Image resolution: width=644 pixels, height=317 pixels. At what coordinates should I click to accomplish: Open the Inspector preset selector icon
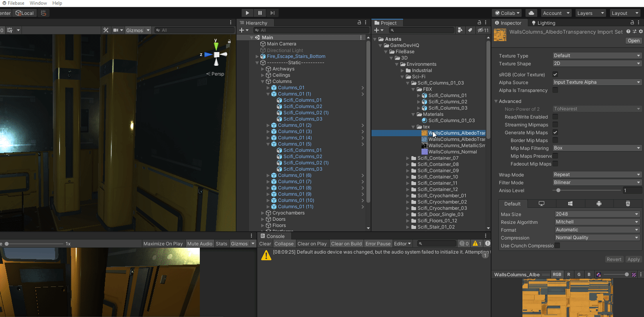(635, 31)
